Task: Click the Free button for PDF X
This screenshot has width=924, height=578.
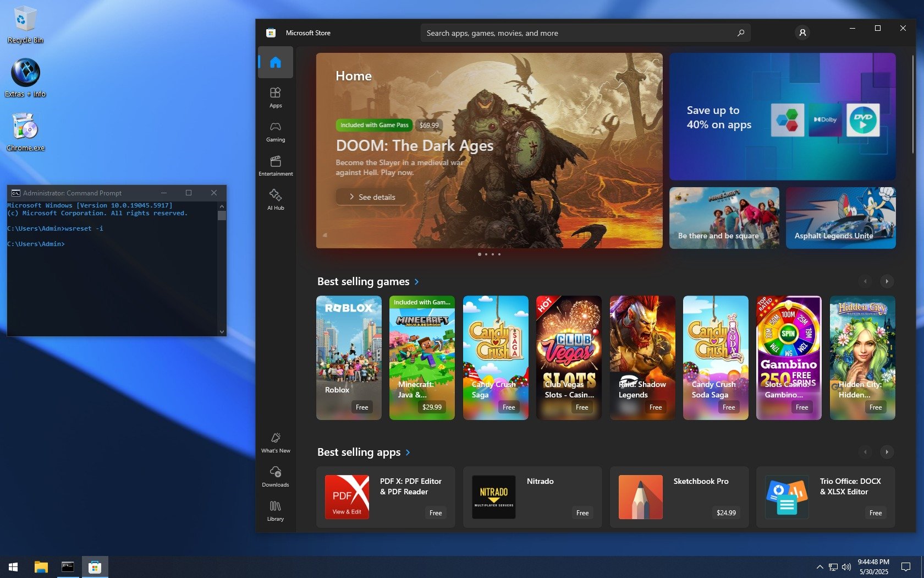Action: click(x=436, y=512)
